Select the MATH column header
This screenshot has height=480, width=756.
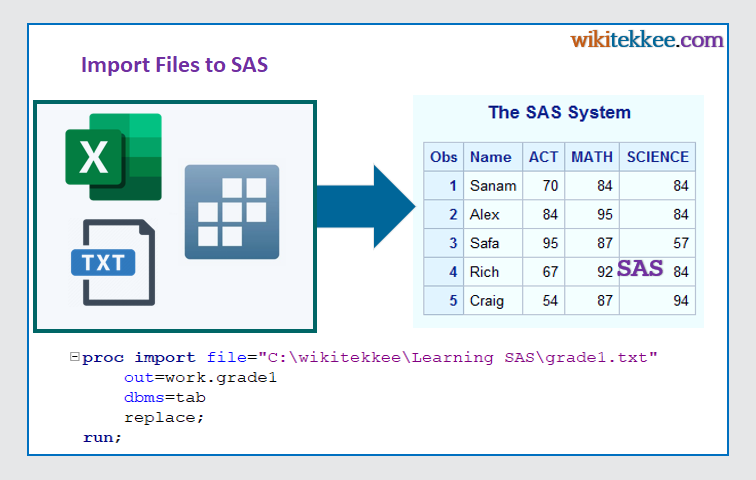tap(591, 157)
